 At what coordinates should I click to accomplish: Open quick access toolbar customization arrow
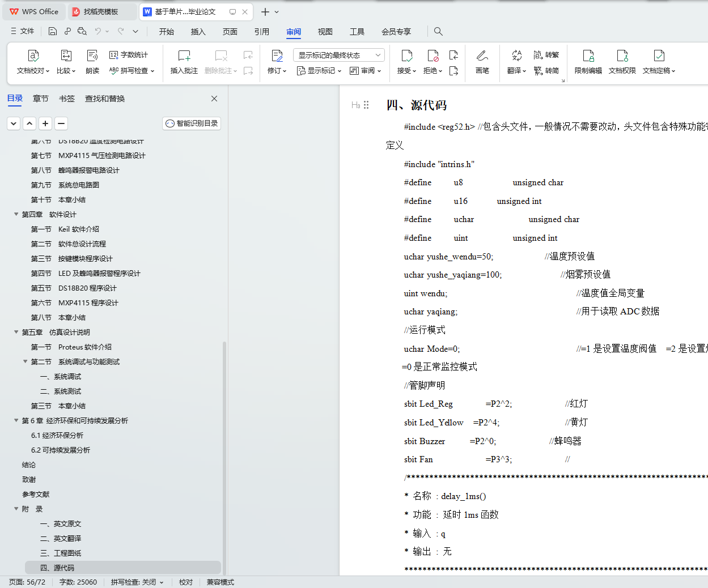135,31
